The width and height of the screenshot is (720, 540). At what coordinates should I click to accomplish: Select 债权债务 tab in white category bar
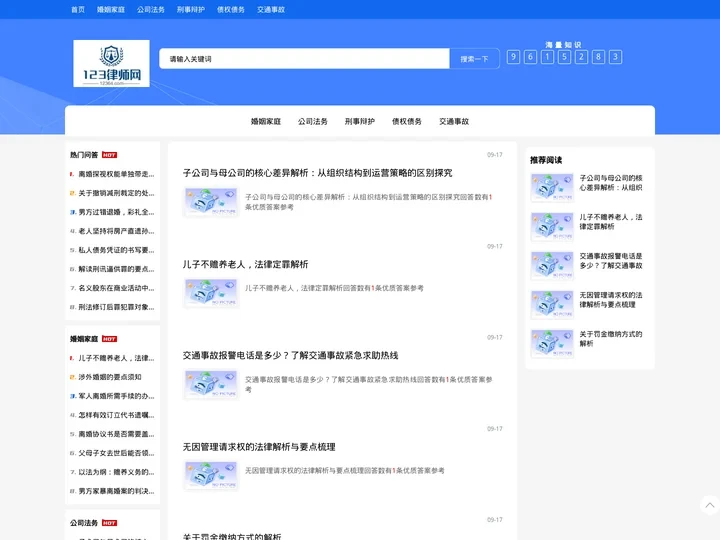tap(407, 122)
